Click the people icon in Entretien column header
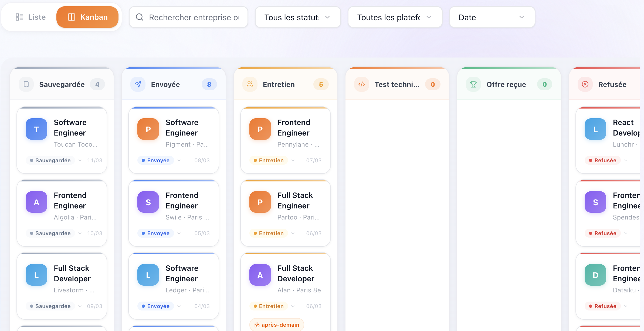This screenshot has width=644, height=331. (x=250, y=85)
